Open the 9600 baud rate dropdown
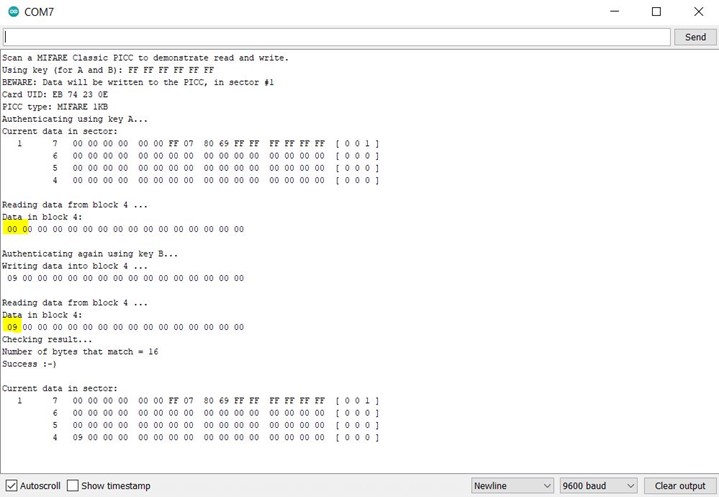This screenshot has height=497, width=719. point(598,486)
